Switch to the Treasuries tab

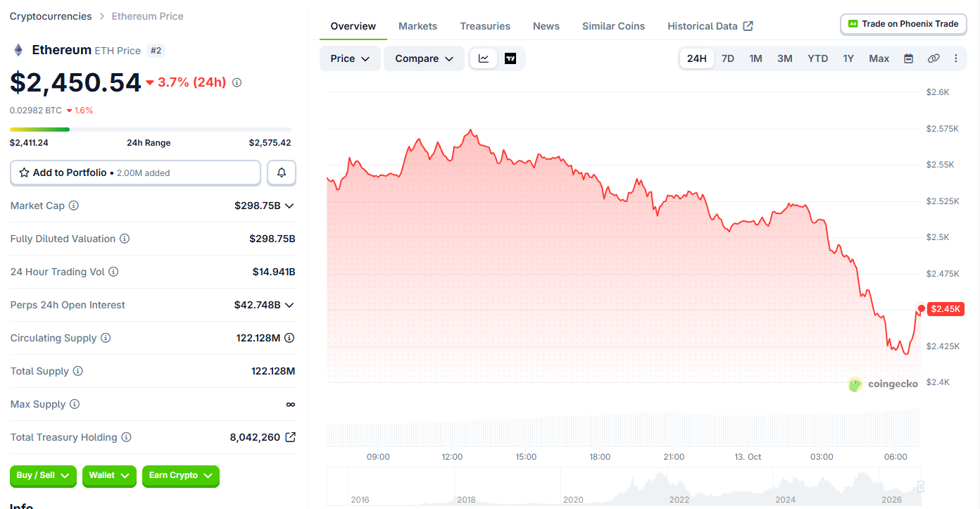[x=485, y=26]
